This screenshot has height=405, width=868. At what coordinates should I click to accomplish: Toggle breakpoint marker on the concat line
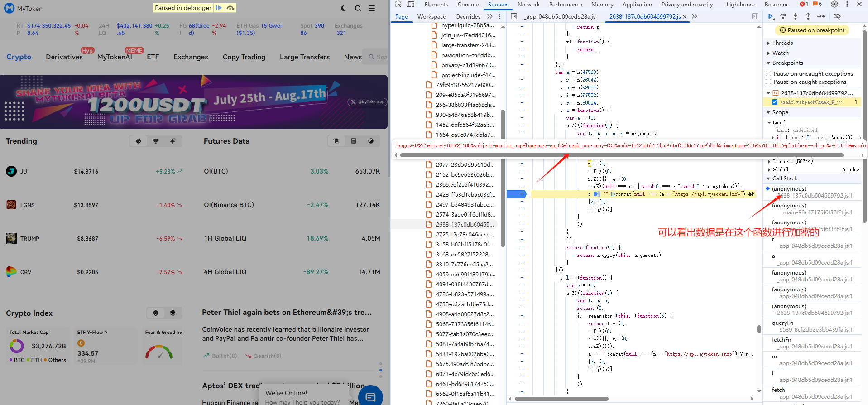coord(516,194)
